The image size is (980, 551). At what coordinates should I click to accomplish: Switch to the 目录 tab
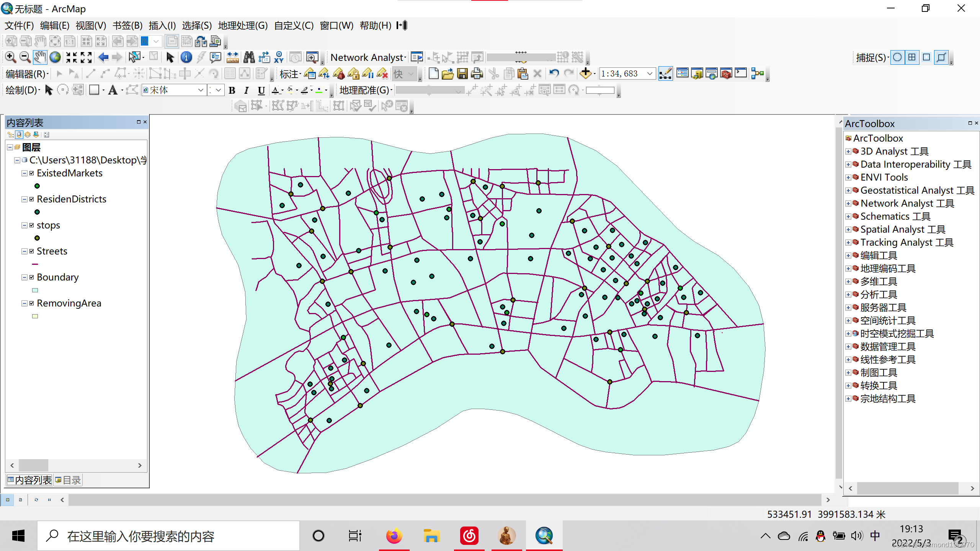(68, 480)
